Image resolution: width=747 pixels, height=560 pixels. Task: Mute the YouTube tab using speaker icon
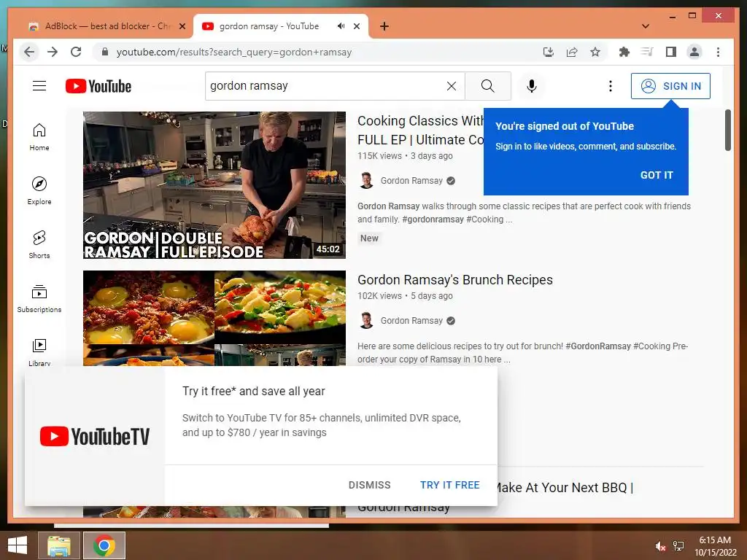coord(341,26)
